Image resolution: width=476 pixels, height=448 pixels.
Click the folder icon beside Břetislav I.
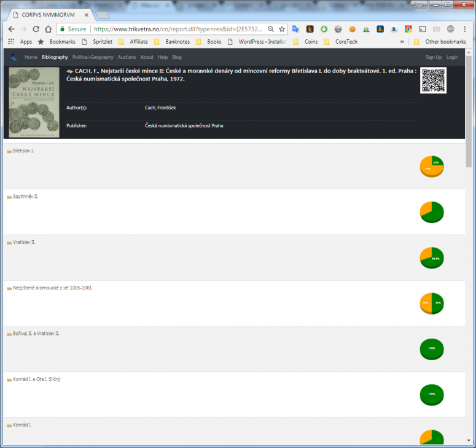click(9, 151)
